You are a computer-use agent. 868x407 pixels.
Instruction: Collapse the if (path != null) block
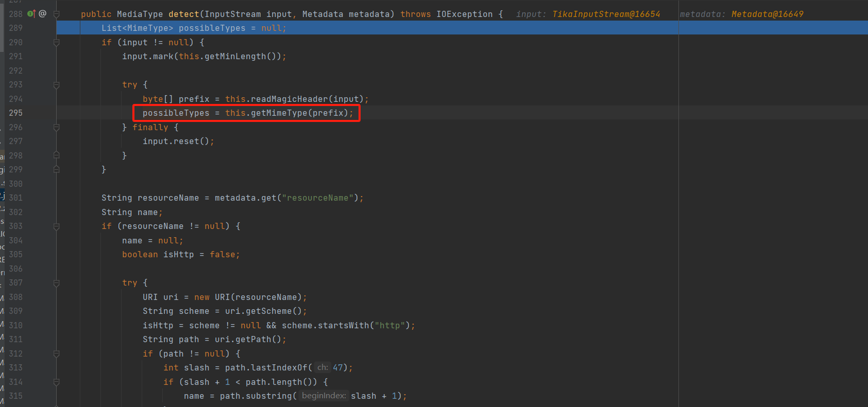click(x=57, y=353)
